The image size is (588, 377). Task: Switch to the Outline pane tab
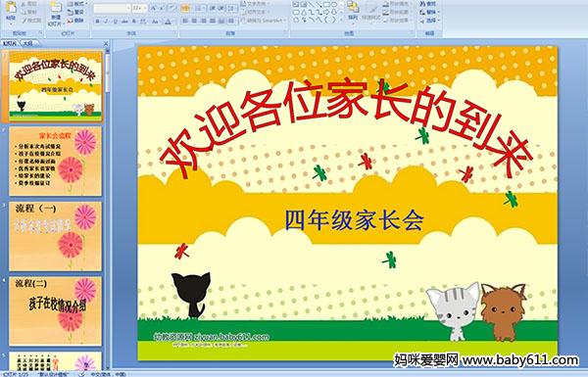pos(28,43)
